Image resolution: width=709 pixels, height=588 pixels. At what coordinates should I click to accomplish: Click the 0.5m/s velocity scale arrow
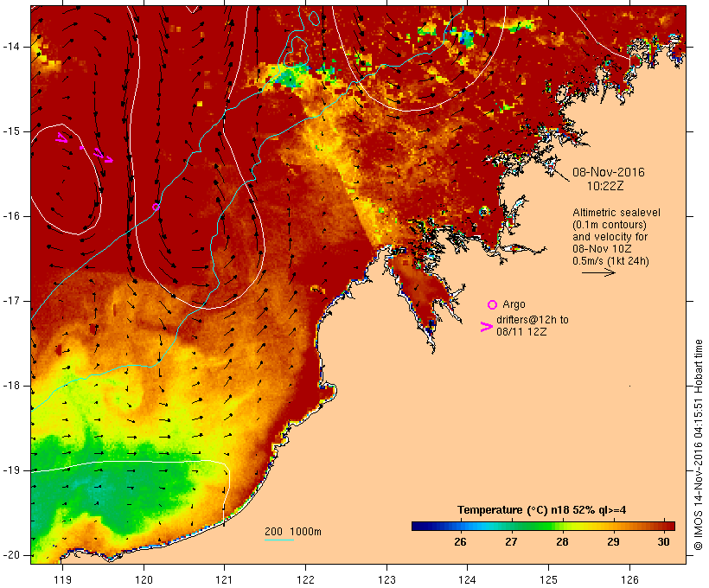click(598, 272)
